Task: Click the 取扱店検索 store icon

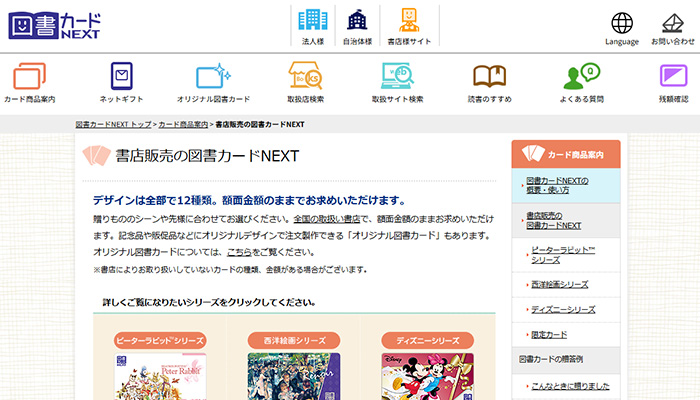Action: 305,75
